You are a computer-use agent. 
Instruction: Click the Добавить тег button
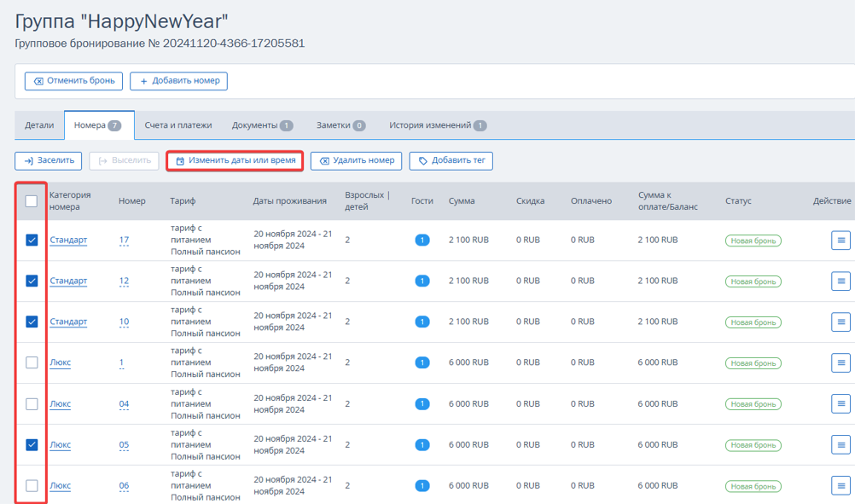pyautogui.click(x=451, y=160)
